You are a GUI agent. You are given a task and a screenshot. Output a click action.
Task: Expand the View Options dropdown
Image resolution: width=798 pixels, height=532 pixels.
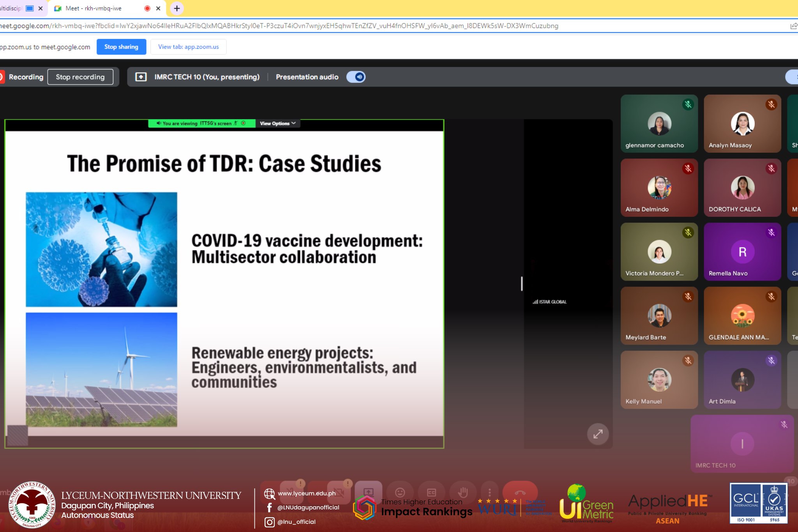(x=278, y=123)
